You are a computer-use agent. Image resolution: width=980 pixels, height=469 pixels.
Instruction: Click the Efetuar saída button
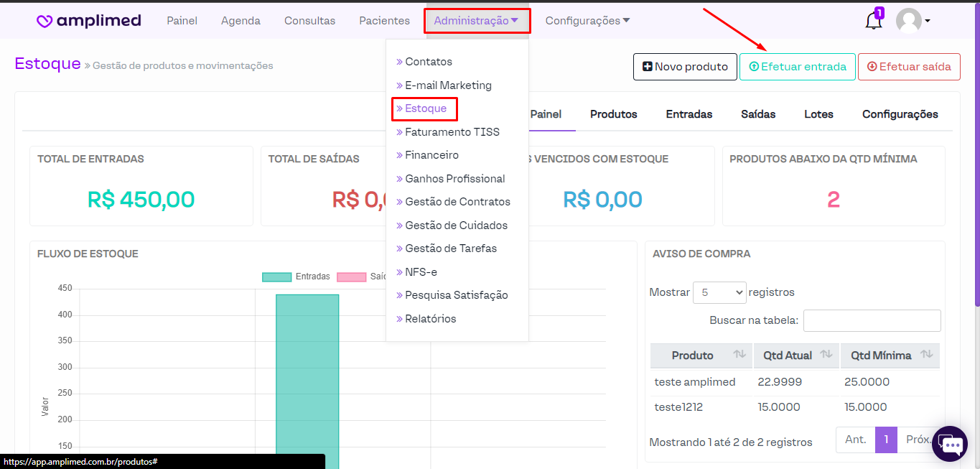coord(909,67)
